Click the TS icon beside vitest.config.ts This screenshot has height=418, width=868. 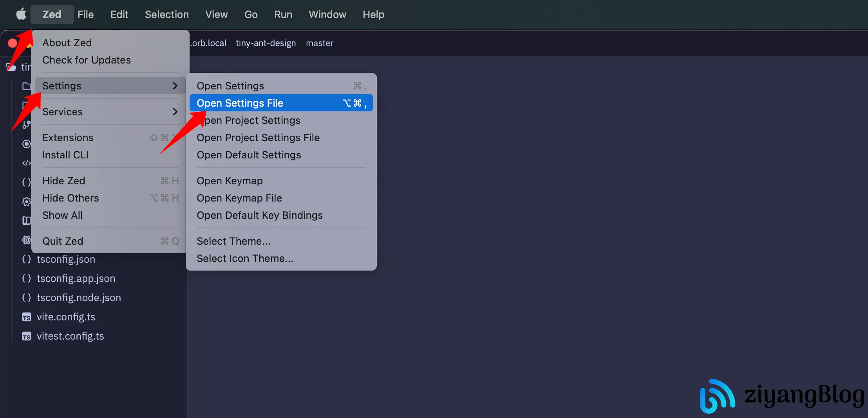click(x=26, y=336)
